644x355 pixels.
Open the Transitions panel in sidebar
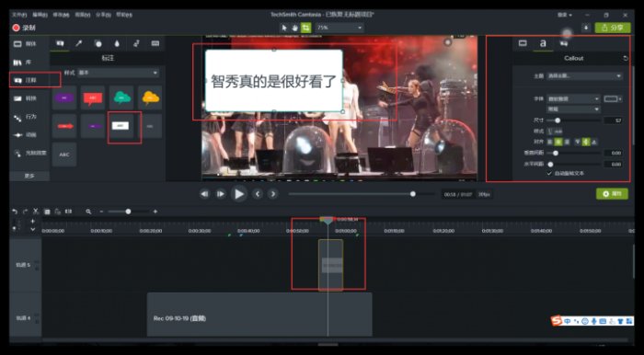[x=26, y=98]
